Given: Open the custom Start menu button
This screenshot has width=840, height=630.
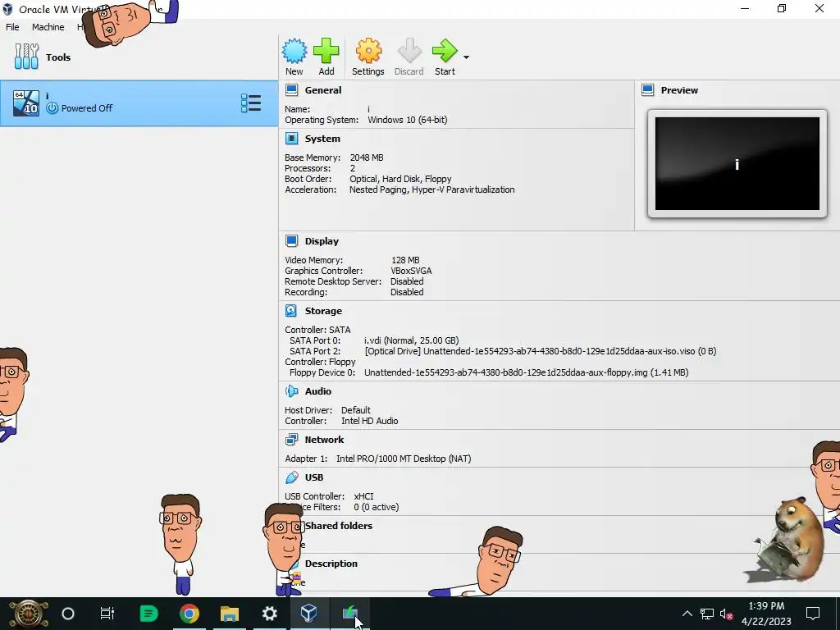Looking at the screenshot, I should pyautogui.click(x=29, y=614).
